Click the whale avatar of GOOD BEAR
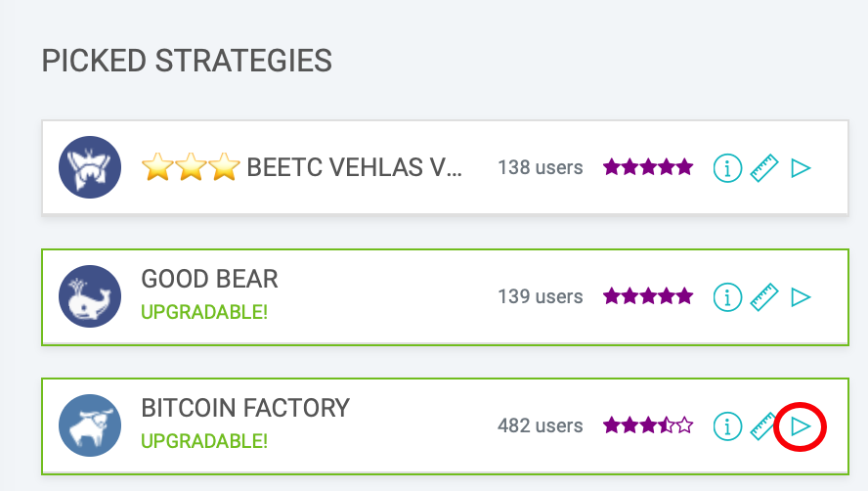This screenshot has width=868, height=491. point(90,296)
